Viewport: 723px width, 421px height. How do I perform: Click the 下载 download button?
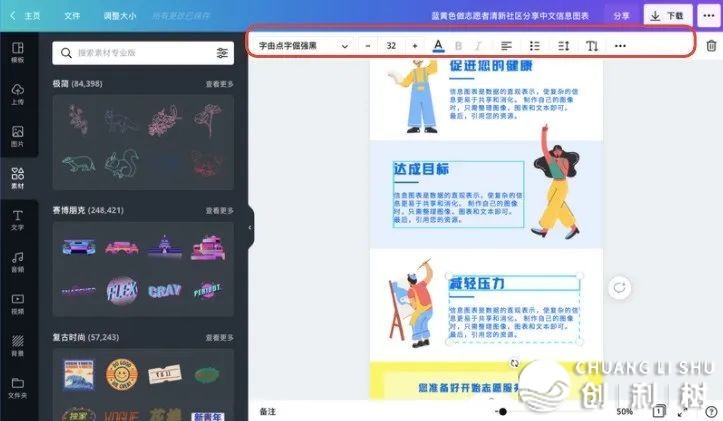pos(668,16)
